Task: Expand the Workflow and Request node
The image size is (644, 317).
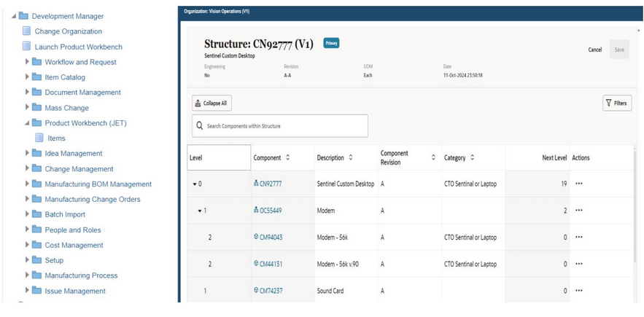Action: click(x=27, y=62)
